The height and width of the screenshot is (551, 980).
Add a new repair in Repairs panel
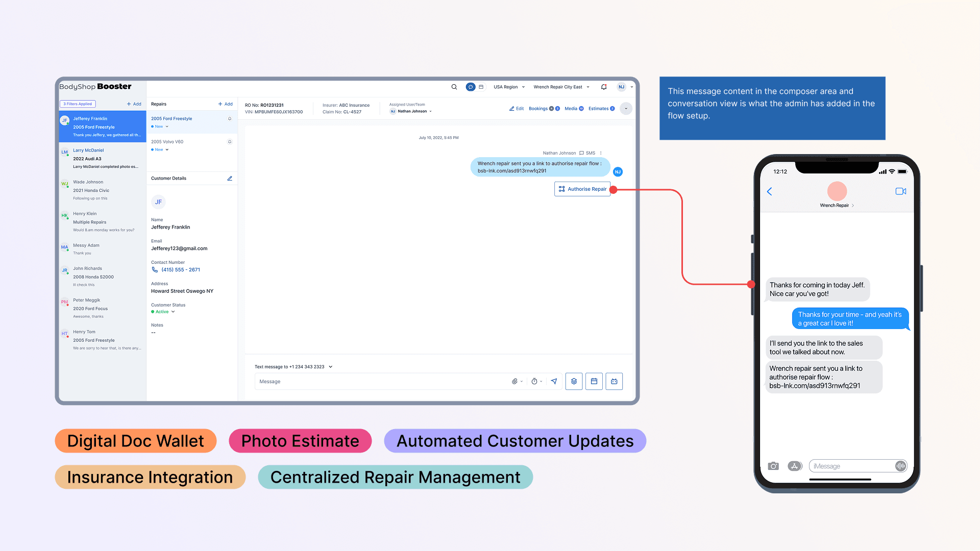(226, 104)
